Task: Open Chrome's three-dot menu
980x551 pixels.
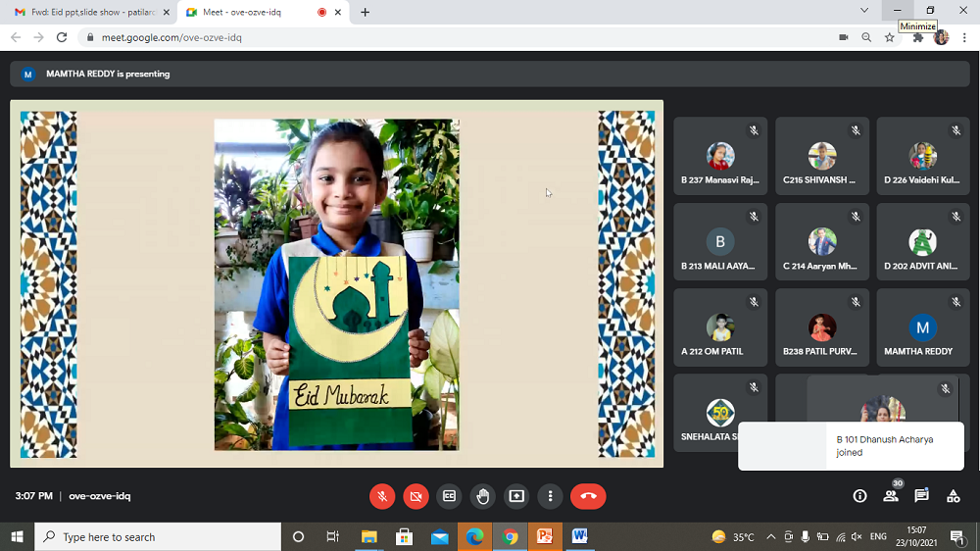Action: [x=964, y=37]
